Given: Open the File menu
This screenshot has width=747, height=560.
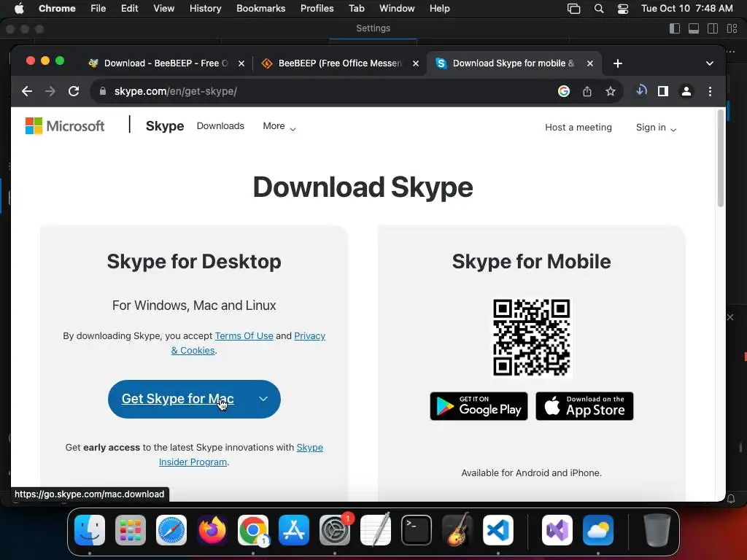Looking at the screenshot, I should point(98,8).
